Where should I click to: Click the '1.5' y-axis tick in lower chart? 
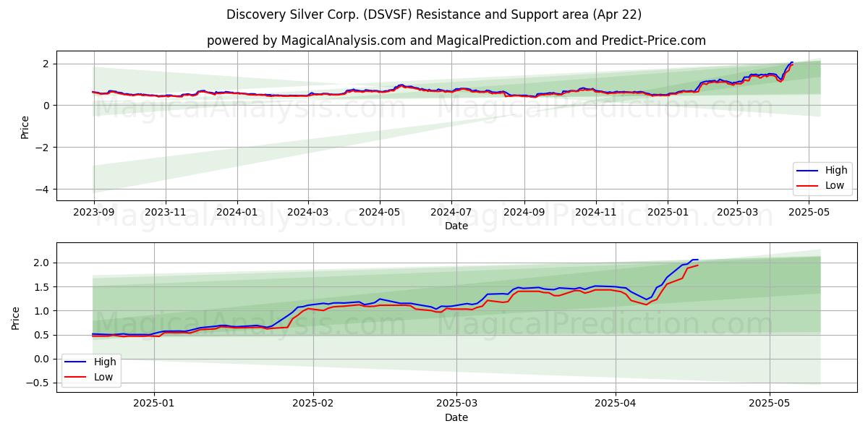click(42, 287)
